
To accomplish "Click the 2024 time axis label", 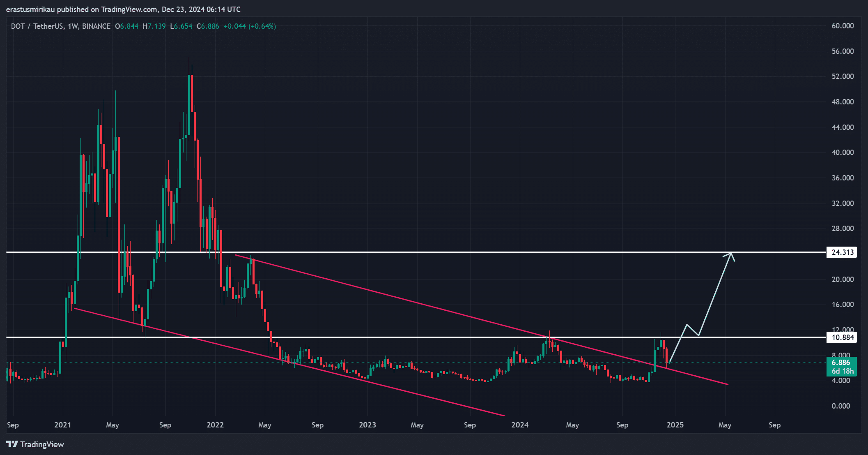I will click(x=520, y=425).
